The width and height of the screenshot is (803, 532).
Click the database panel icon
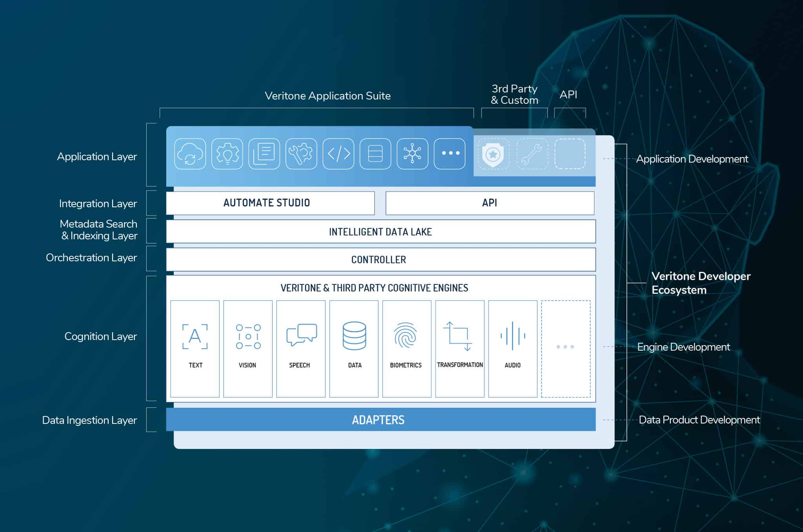[375, 154]
